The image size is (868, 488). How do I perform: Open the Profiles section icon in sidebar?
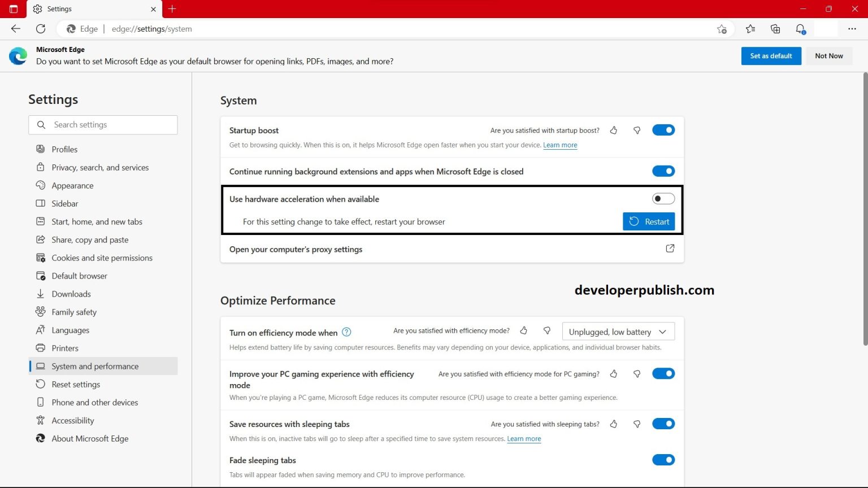[x=40, y=149]
